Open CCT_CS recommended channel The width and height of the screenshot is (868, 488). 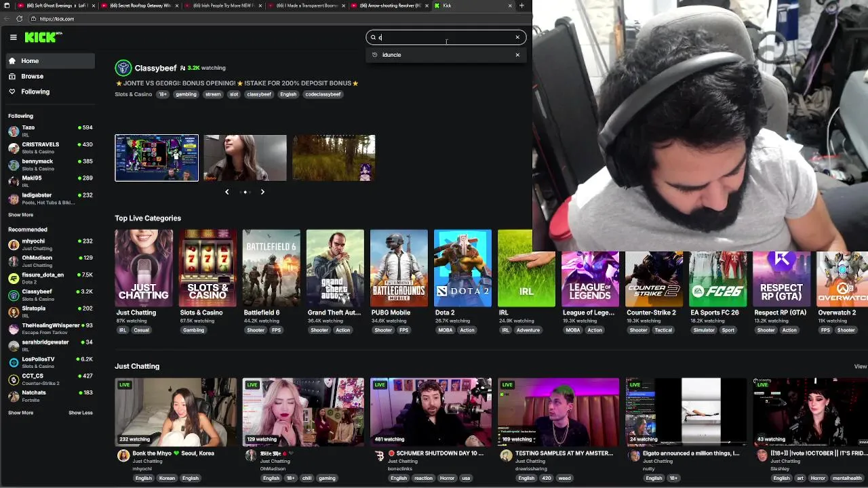(51, 379)
